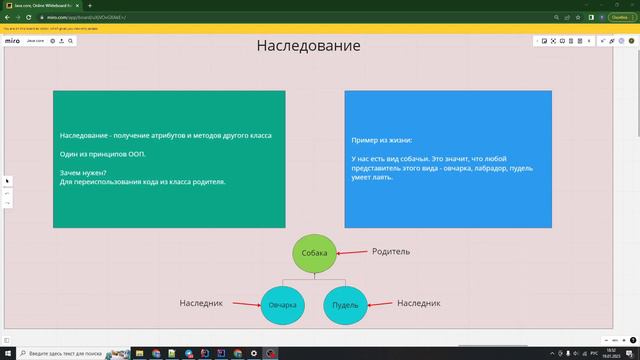Open the Telegram taskbar icon
Screen dimensions: 640x360
(189, 353)
